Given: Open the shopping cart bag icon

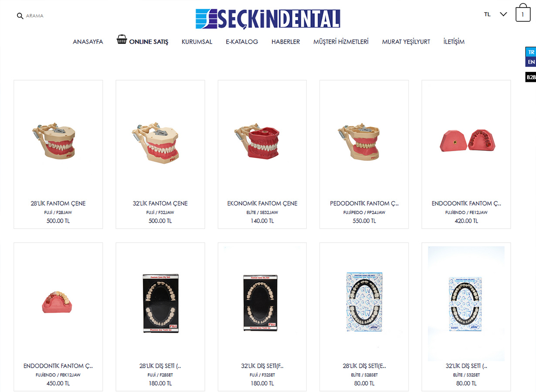Looking at the screenshot, I should (x=523, y=13).
